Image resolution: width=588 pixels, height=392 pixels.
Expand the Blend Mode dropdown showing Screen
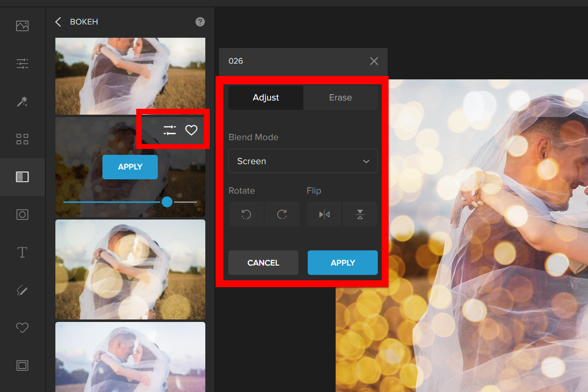303,161
